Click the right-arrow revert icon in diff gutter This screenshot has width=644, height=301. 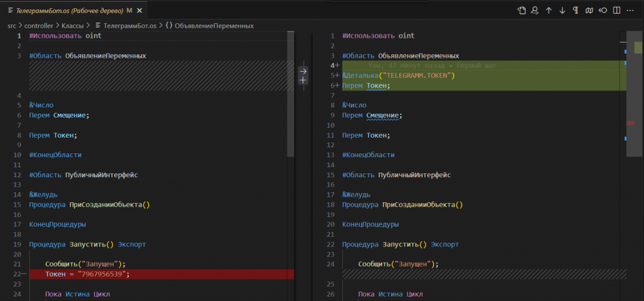click(x=303, y=71)
